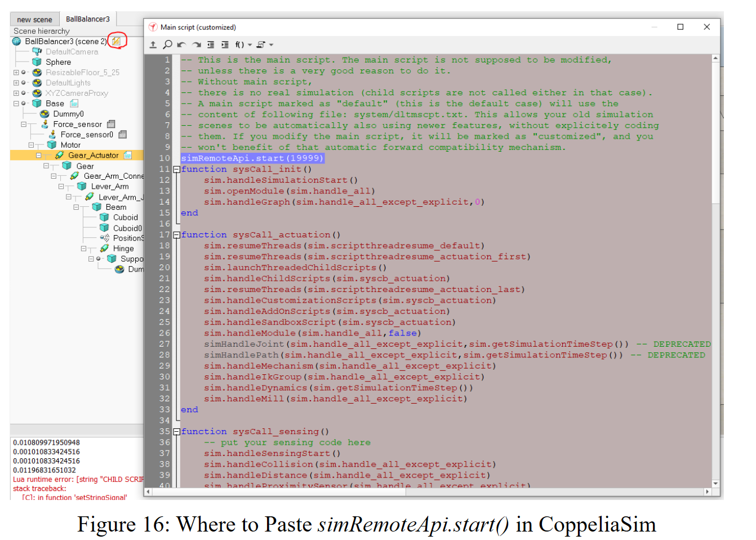Click the Sphere shape cube icon
Image resolution: width=756 pixels, height=540 pixels.
[37, 62]
